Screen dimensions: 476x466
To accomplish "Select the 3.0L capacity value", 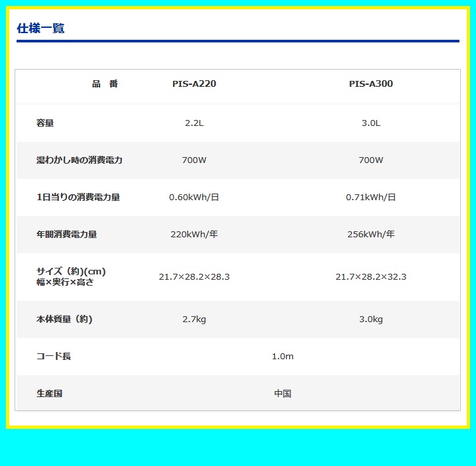I will click(371, 123).
